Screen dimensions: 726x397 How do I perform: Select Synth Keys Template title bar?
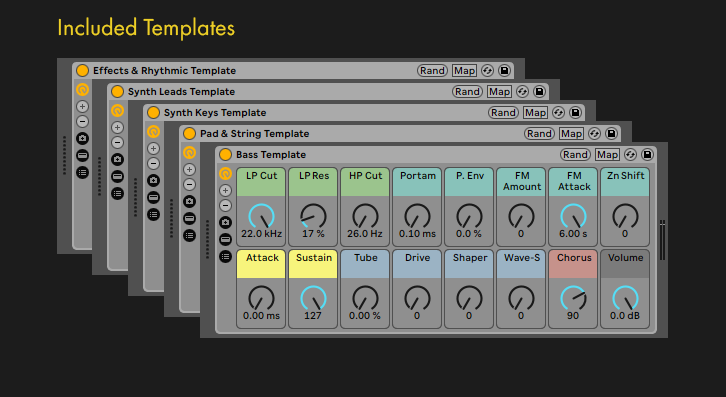coord(364,113)
